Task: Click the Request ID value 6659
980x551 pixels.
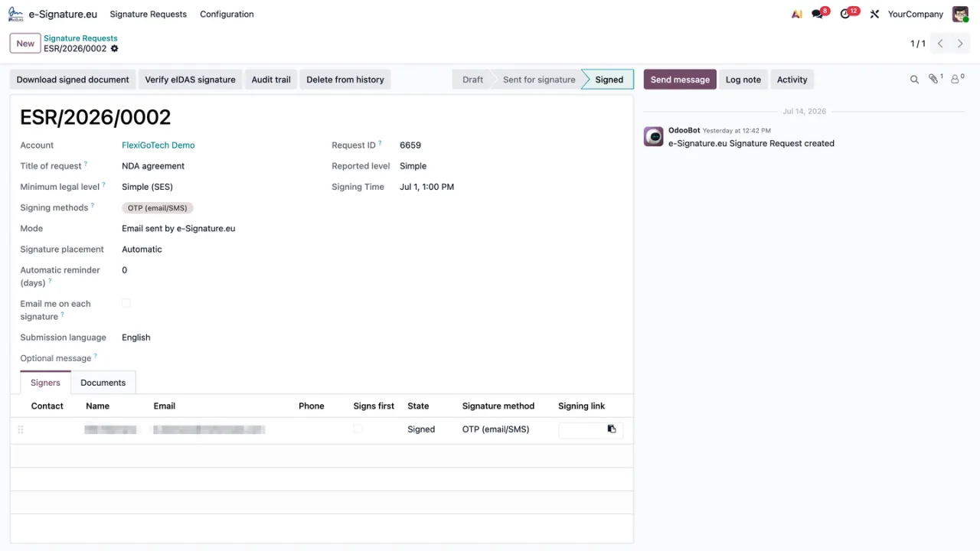Action: [x=410, y=145]
